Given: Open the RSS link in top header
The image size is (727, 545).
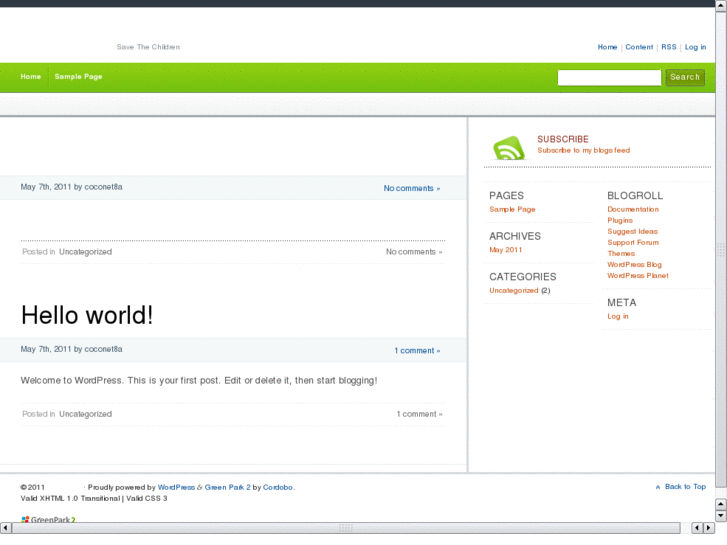Looking at the screenshot, I should pyautogui.click(x=669, y=47).
